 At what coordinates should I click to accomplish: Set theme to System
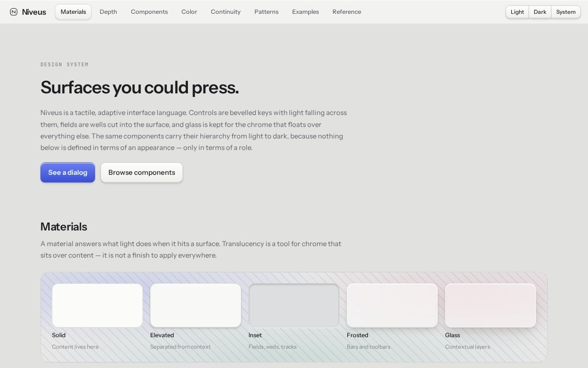(x=565, y=12)
